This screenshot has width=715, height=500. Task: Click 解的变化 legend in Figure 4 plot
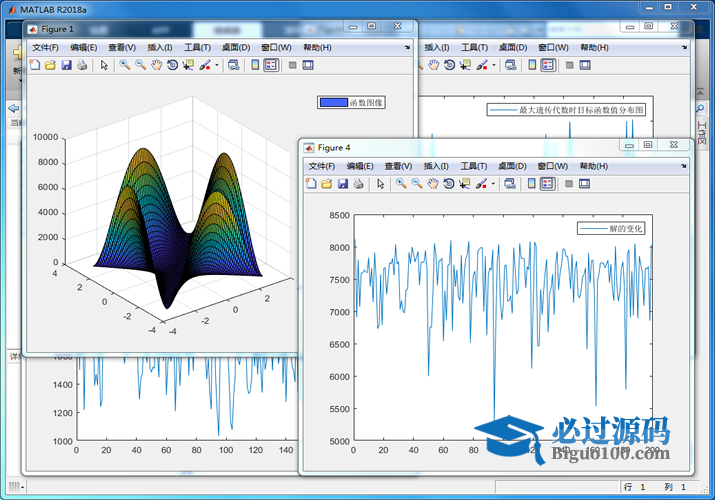614,229
